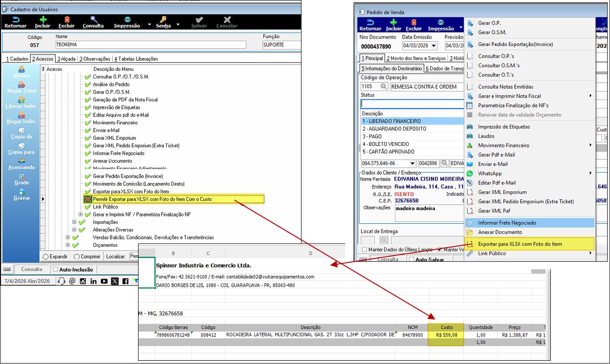Screen dimensions: 610x364
Task: Click the search icon beside operation code 1105
Action: point(384,87)
